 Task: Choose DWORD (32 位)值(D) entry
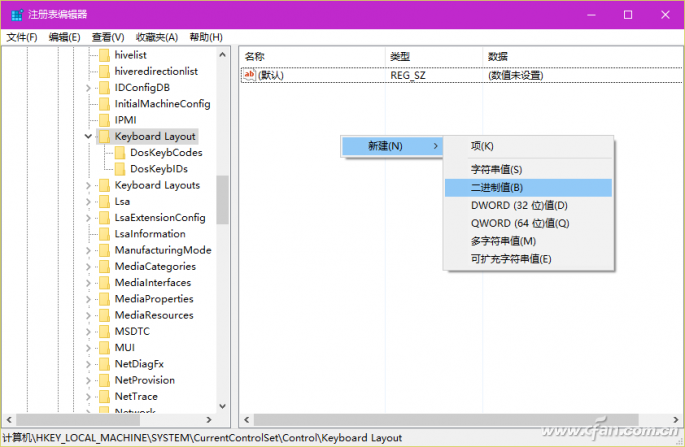[x=528, y=205]
